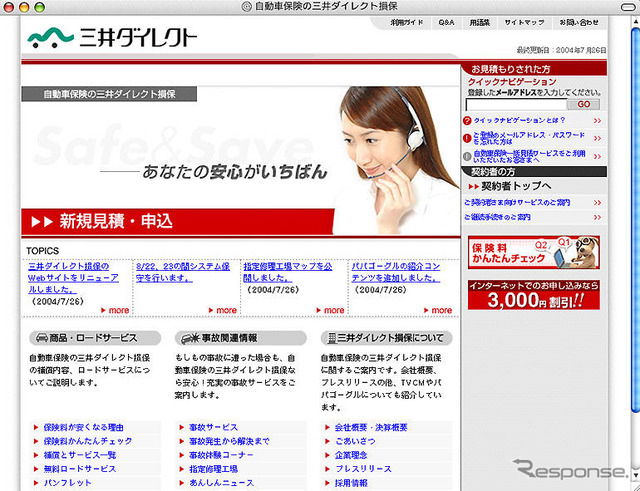The image size is (640, 491).
Task: Click the >> arrow on ご契約者さま向けサービスのご案内 row
Action: (598, 203)
